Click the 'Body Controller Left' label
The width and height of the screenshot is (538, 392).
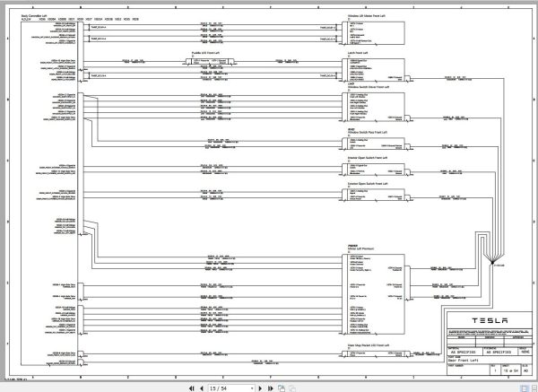[x=34, y=16]
